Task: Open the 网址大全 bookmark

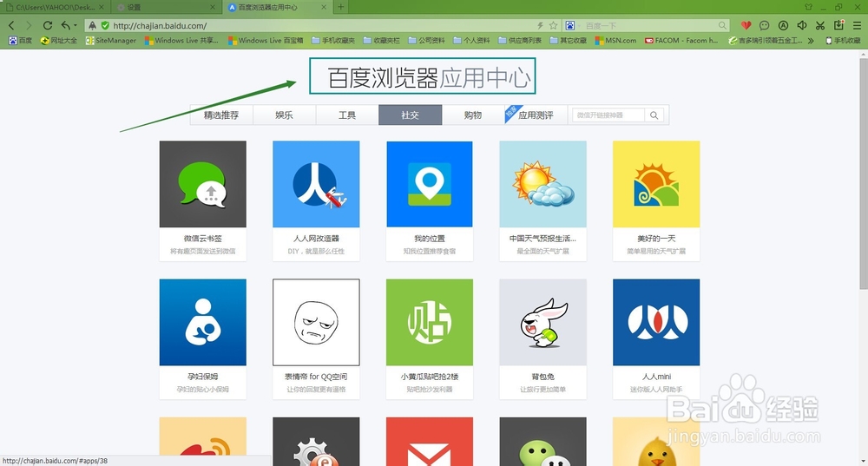Action: tap(59, 41)
